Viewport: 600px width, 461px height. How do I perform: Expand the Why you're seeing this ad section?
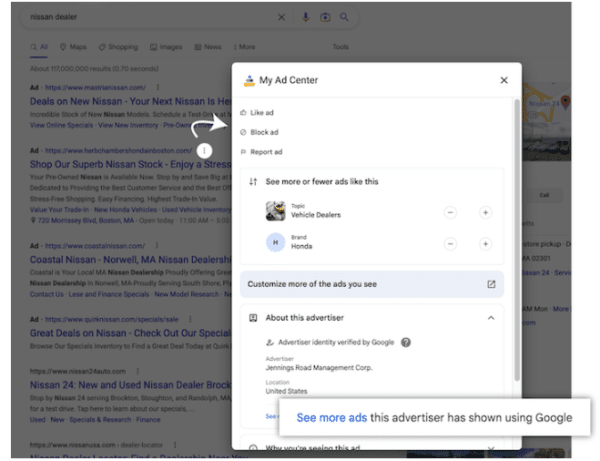(x=491, y=448)
